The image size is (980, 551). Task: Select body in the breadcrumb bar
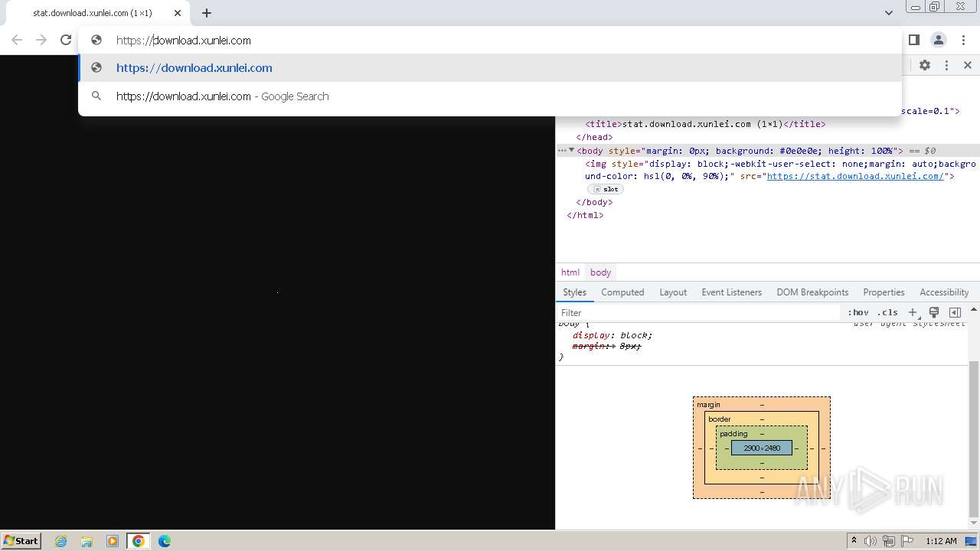[600, 272]
